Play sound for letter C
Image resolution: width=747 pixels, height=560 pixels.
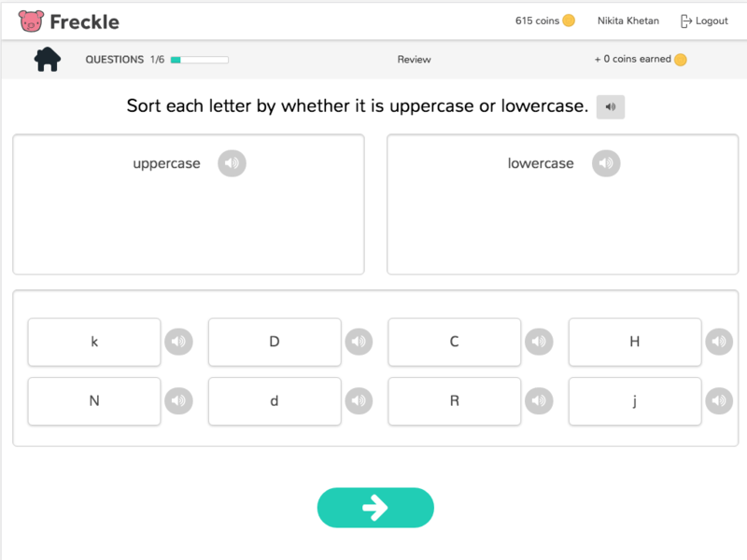click(x=539, y=342)
